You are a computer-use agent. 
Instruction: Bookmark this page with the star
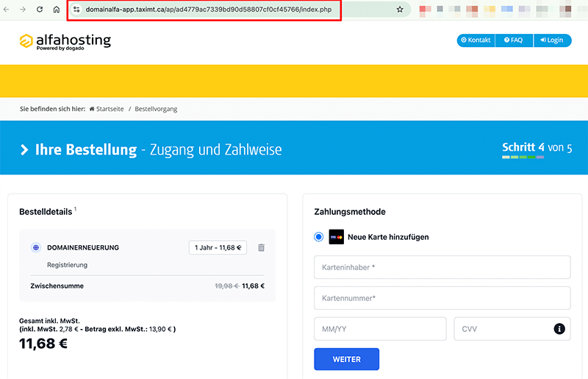click(x=400, y=10)
